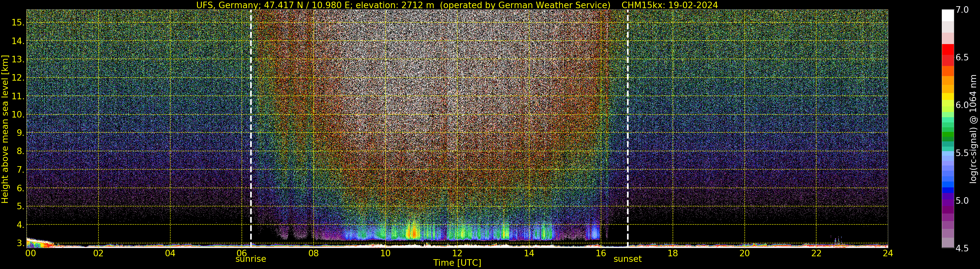Viewport: 980px width, 269px height.
Task: Click the '16' time tick label
Action: (x=601, y=253)
